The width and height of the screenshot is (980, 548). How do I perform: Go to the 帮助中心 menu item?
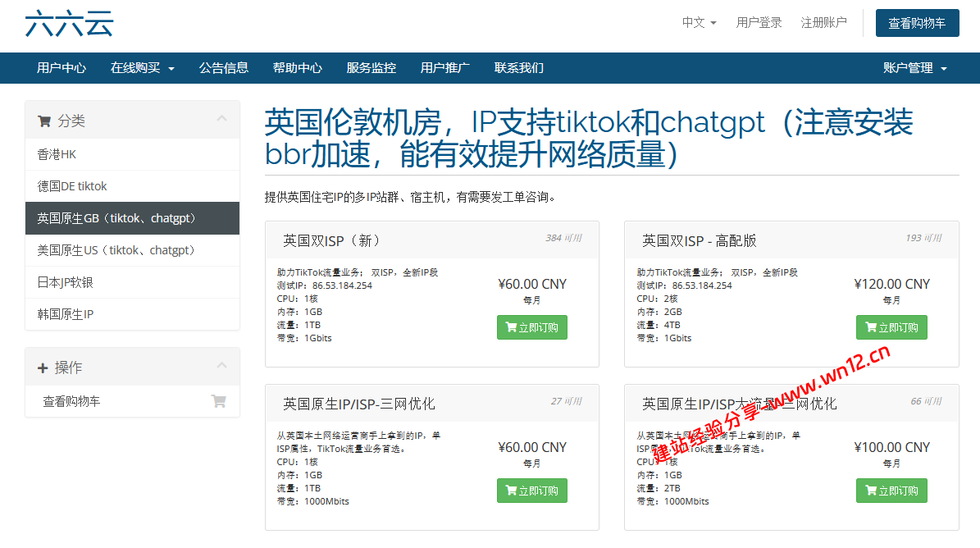tap(298, 67)
